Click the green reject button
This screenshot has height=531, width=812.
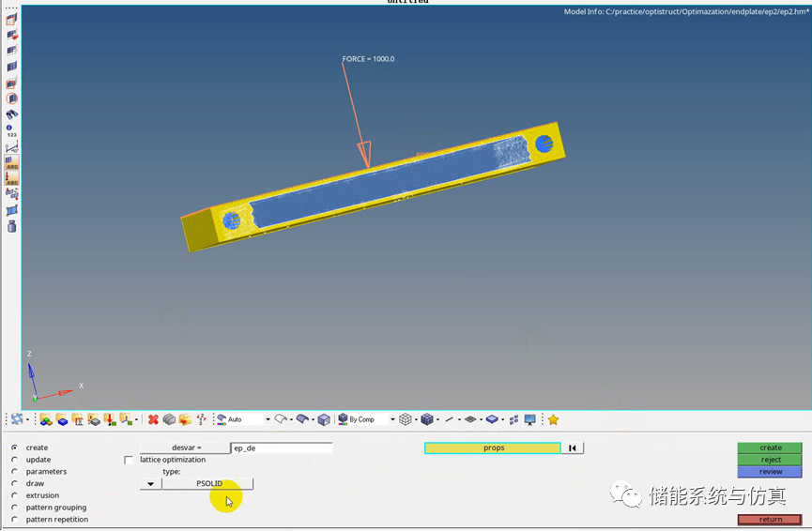click(770, 460)
